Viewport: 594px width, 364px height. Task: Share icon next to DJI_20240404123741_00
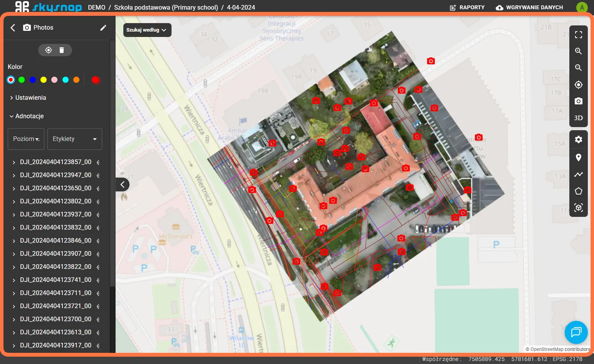[x=98, y=280]
